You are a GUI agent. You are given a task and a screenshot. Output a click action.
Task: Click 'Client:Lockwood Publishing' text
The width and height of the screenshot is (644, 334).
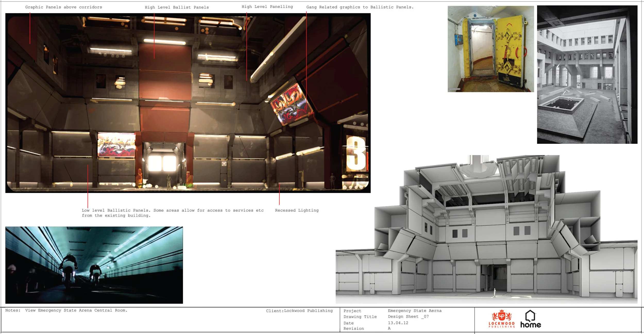point(299,311)
